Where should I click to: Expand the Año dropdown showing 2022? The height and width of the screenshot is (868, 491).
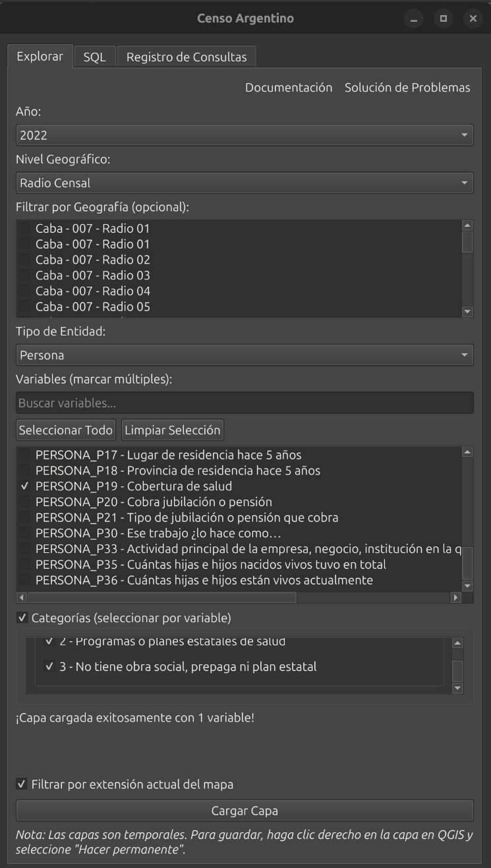pos(244,135)
